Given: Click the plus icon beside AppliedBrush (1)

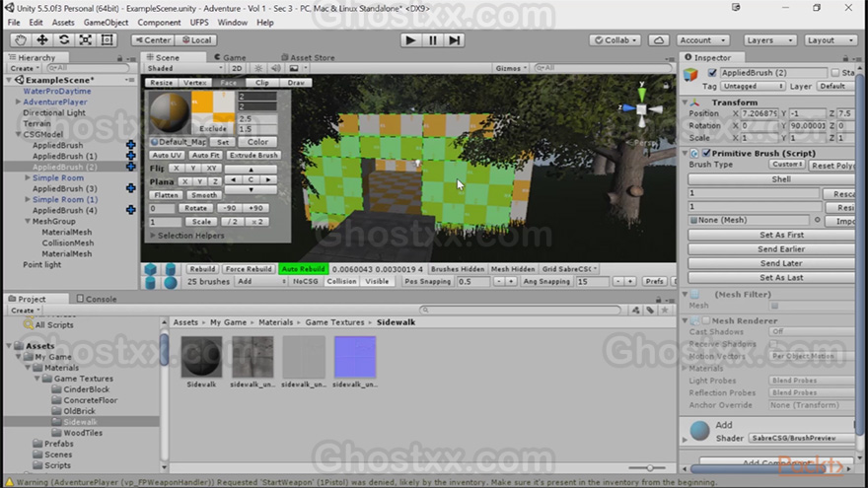Looking at the screenshot, I should (130, 156).
